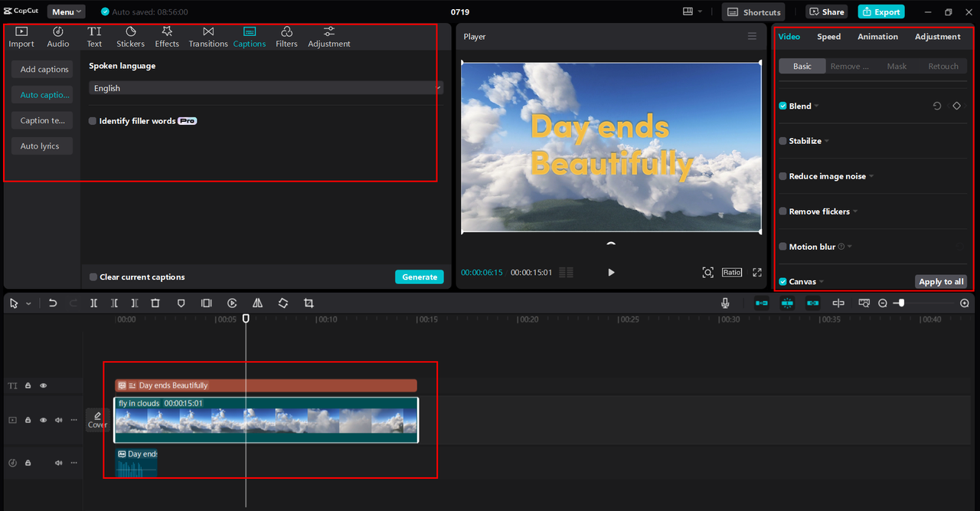The height and width of the screenshot is (511, 980).
Task: Switch to the inspector Adjustment tab
Action: pyautogui.click(x=937, y=37)
